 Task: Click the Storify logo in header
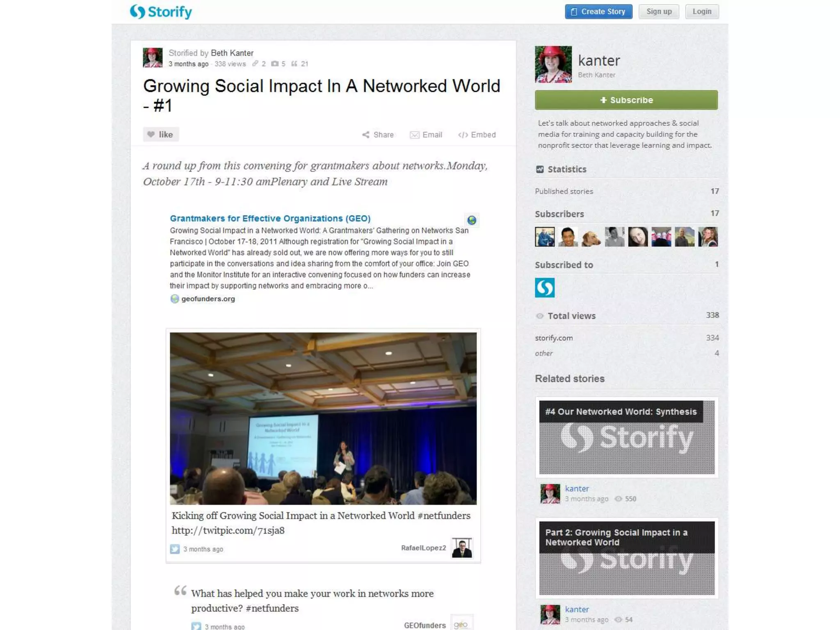[161, 12]
